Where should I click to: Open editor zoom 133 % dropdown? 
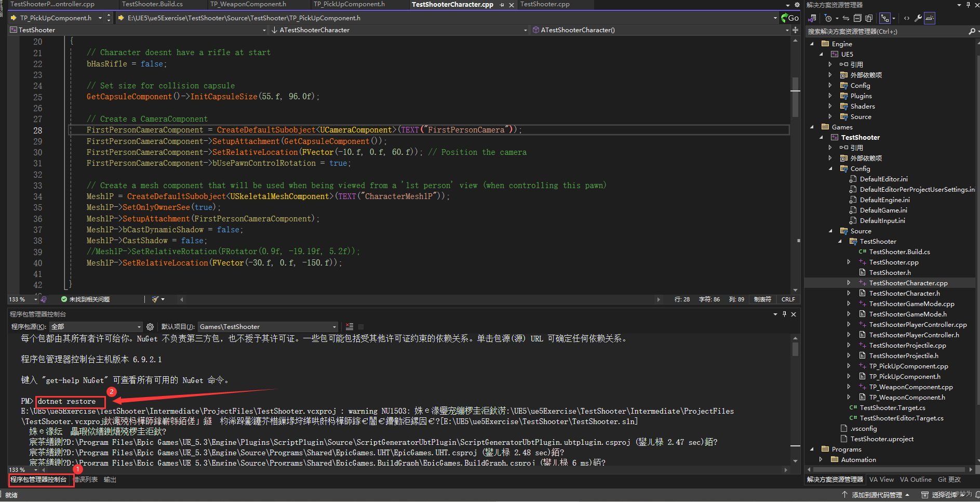36,299
